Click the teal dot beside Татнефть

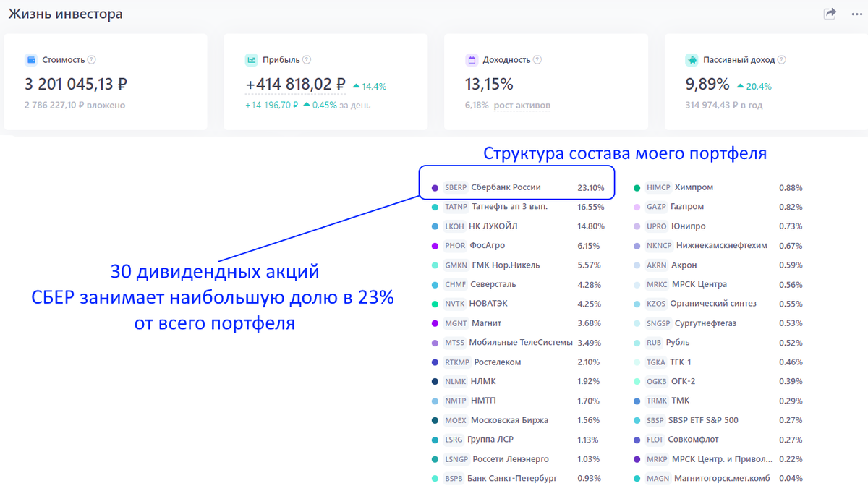coord(435,207)
